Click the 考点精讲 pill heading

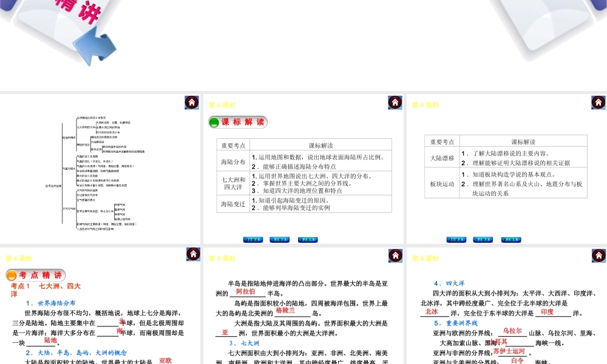tap(36, 275)
